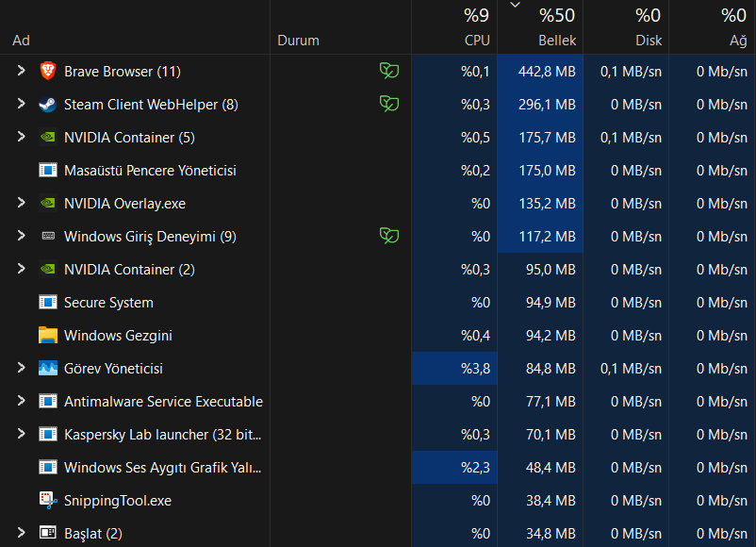
Task: Expand the NVIDIA Container (5) group
Action: [22, 137]
